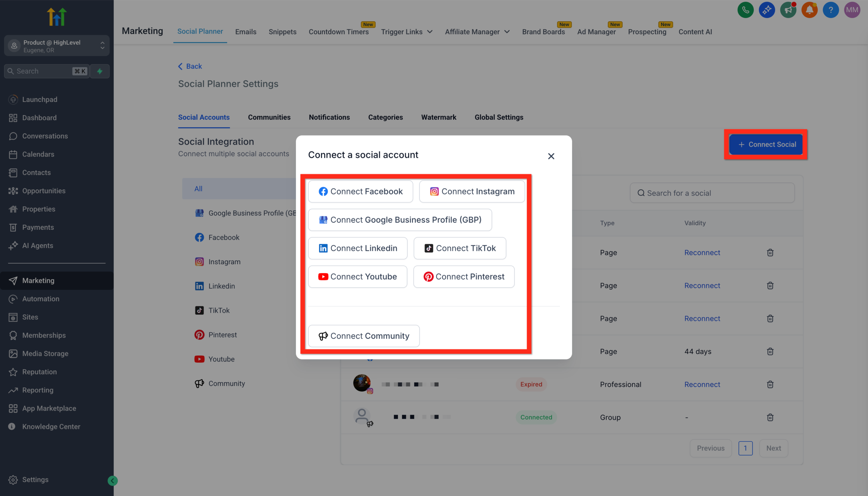Click Connect Facebook
868x496 pixels.
(x=360, y=191)
